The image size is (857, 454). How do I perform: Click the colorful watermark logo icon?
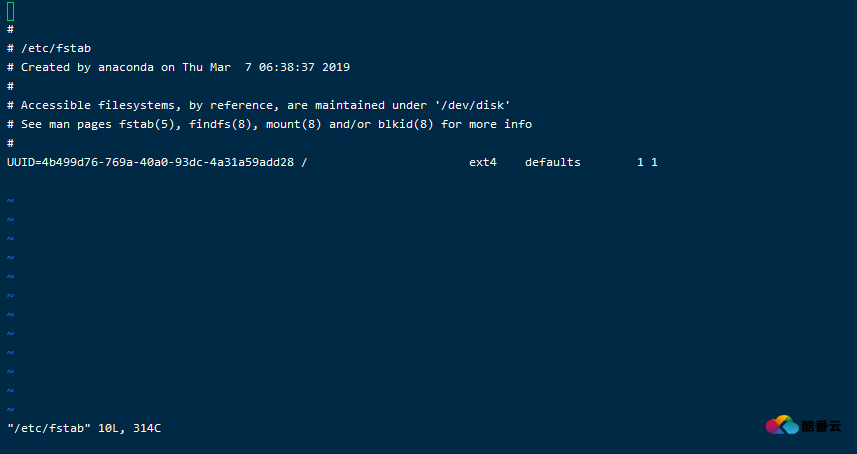(781, 426)
